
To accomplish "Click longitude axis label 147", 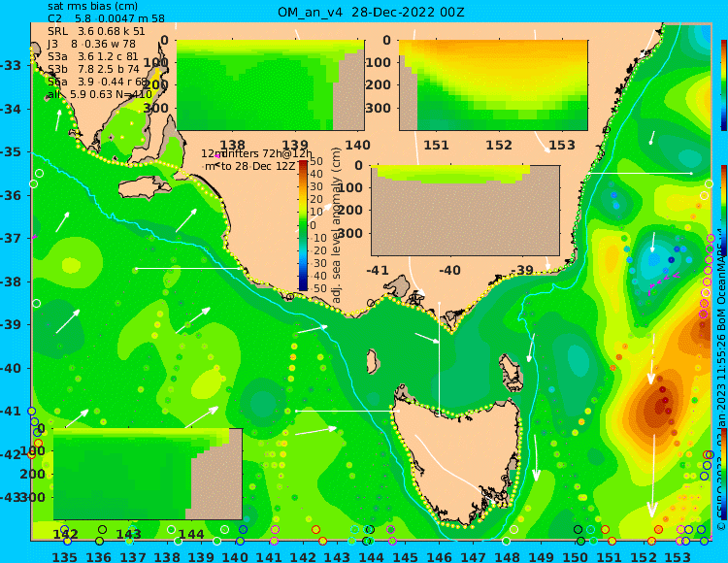I will 473,556.
